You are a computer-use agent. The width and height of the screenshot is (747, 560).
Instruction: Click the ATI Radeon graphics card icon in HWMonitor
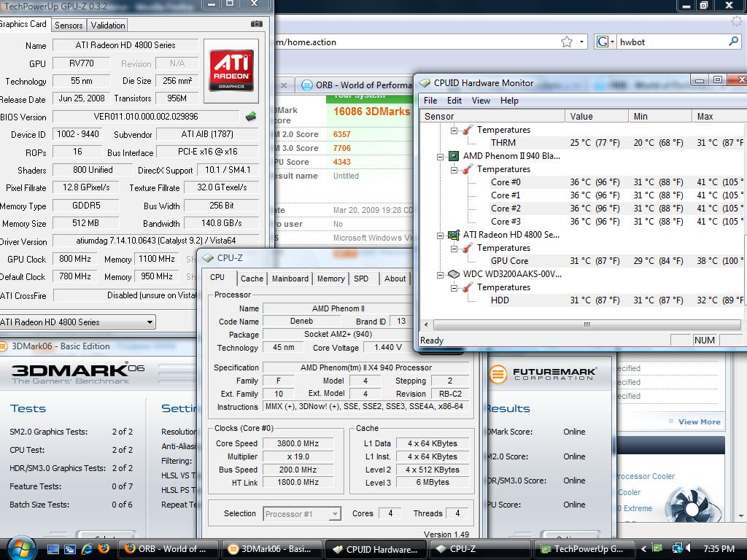tap(454, 235)
